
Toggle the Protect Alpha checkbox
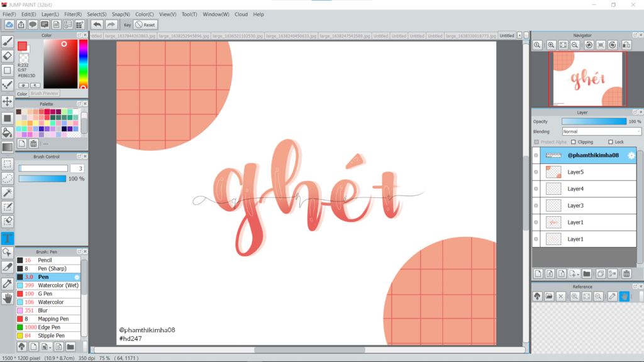coord(536,142)
